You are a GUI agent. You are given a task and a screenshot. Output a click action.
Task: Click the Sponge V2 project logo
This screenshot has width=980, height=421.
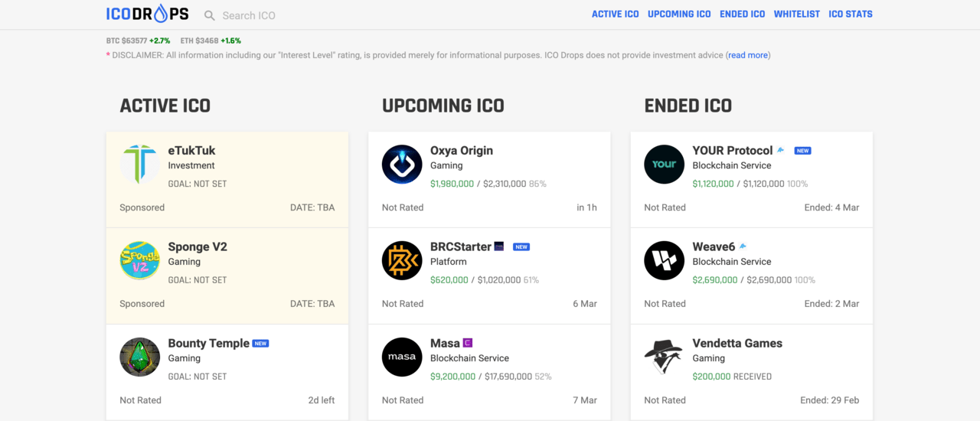click(139, 260)
